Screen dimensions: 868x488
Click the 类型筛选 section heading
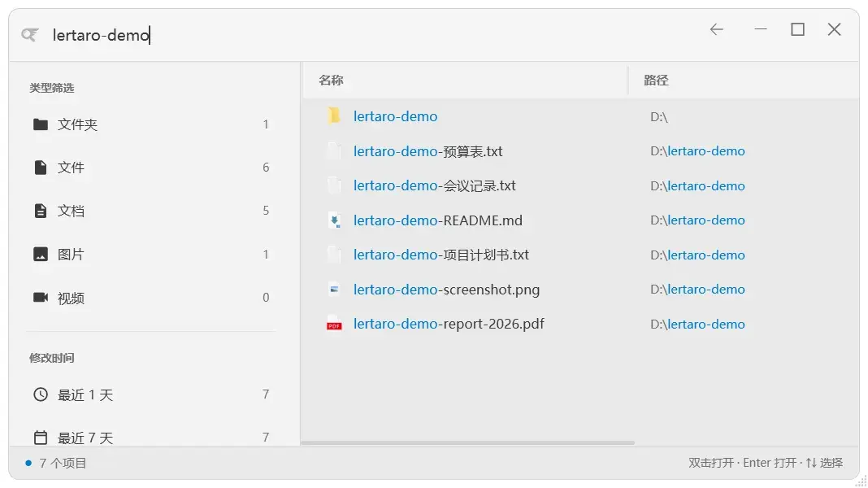[51, 88]
